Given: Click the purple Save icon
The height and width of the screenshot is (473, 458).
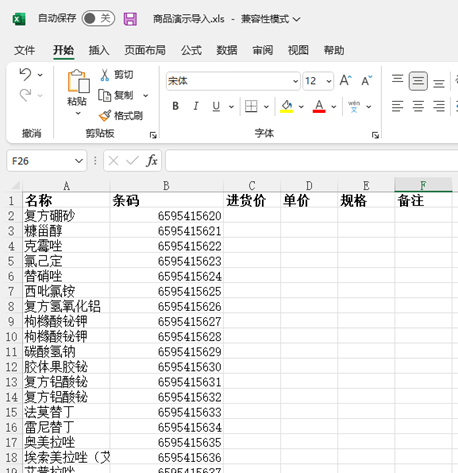Looking at the screenshot, I should click(130, 19).
